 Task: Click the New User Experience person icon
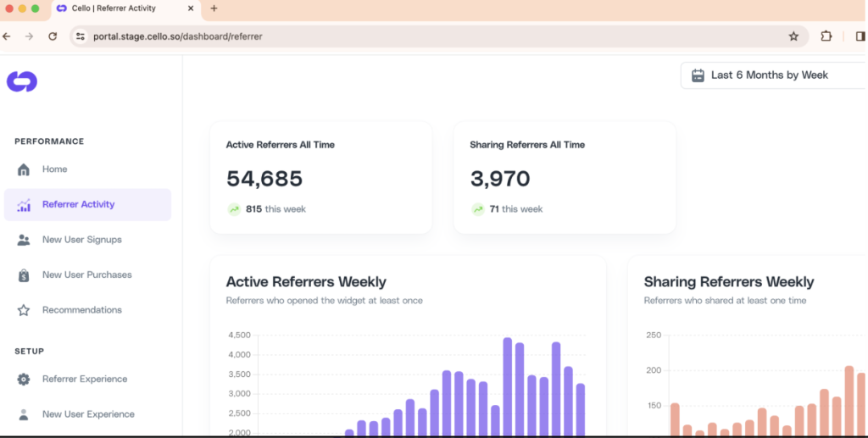[x=23, y=415]
